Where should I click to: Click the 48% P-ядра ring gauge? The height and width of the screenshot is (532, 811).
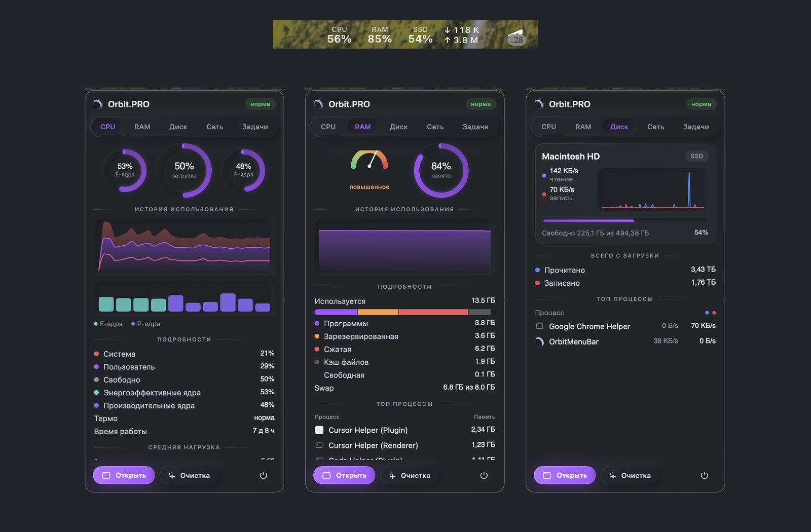tap(244, 171)
